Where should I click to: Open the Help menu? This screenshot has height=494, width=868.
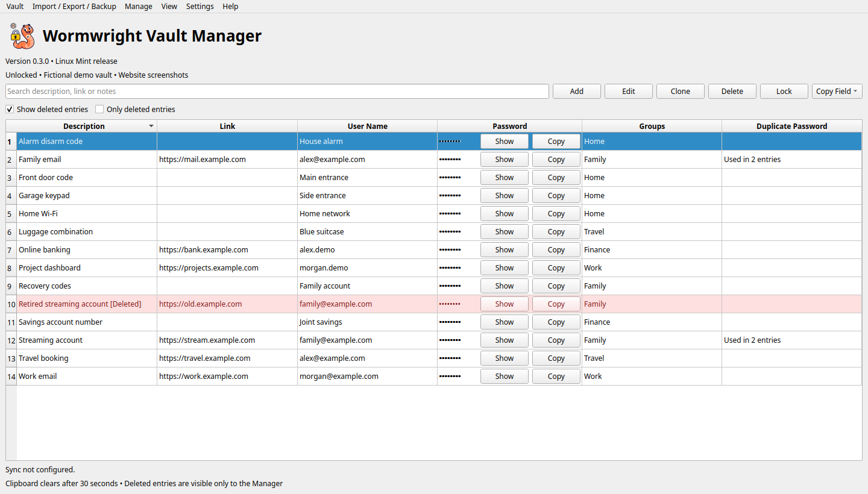(230, 7)
